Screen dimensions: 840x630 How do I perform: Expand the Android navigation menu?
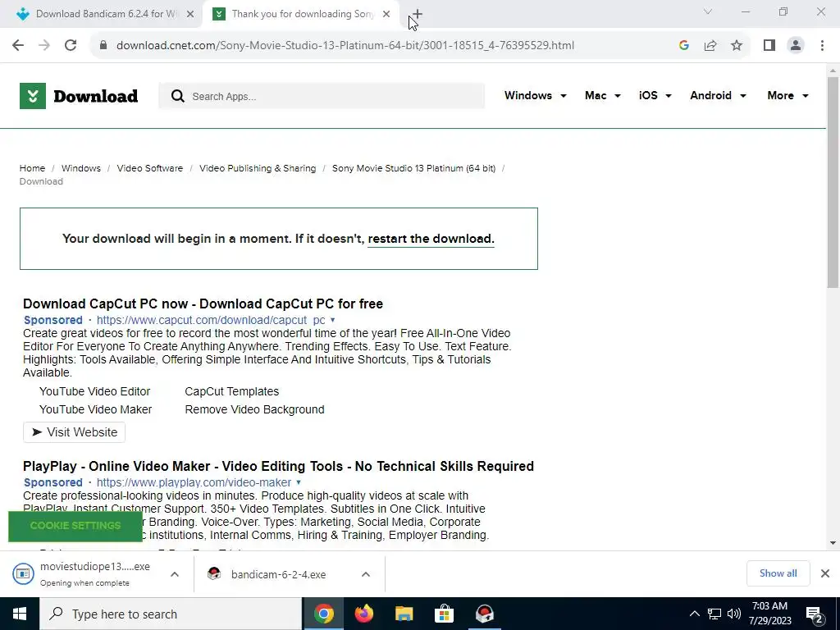coord(718,95)
